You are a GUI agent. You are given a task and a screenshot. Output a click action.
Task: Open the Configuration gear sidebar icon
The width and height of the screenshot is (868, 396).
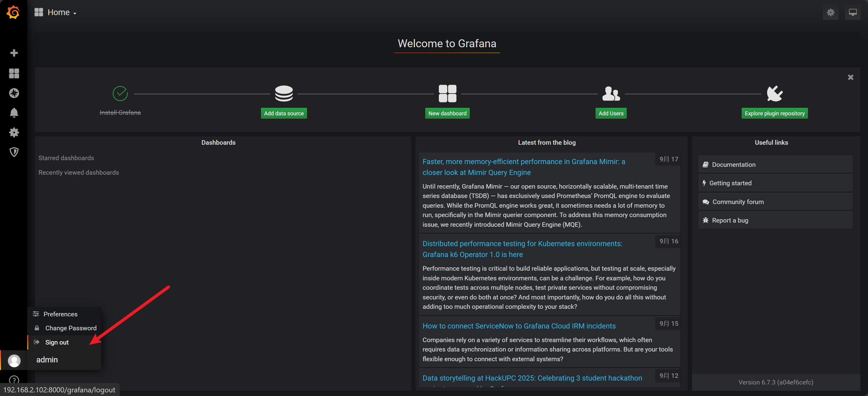[x=14, y=132]
